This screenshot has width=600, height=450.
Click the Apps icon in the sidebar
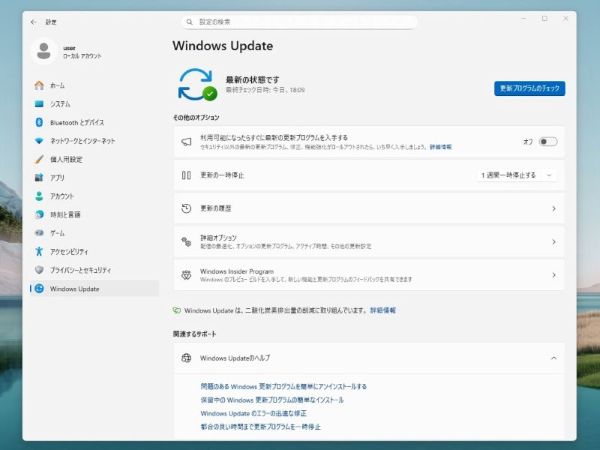tap(39, 178)
